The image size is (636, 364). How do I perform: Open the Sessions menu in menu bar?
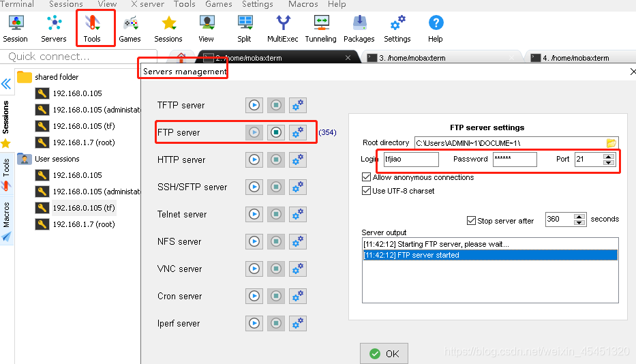[65, 4]
